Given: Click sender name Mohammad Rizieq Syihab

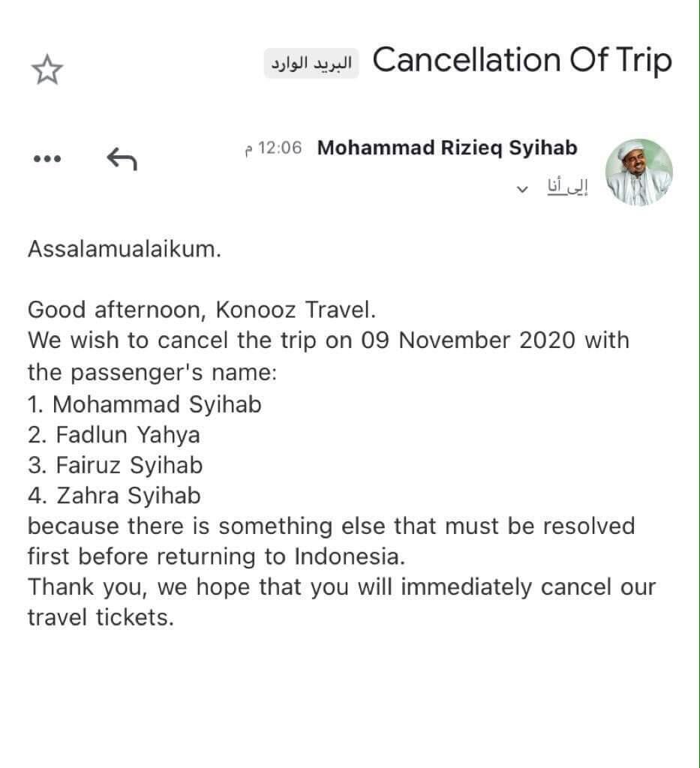Looking at the screenshot, I should [447, 148].
